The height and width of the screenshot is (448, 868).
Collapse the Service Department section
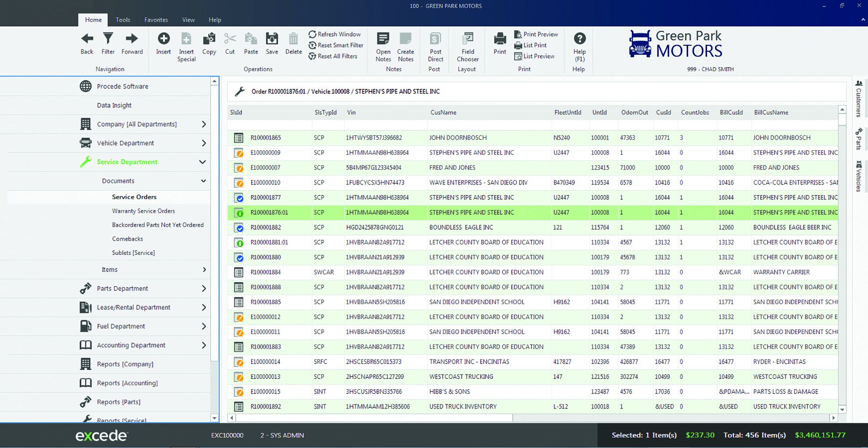pyautogui.click(x=203, y=162)
